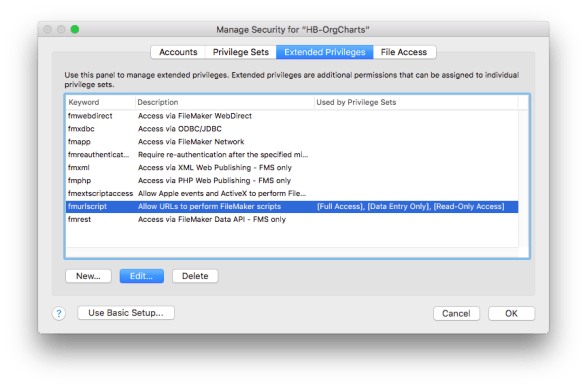Switch to the Accounts tab

click(x=178, y=52)
